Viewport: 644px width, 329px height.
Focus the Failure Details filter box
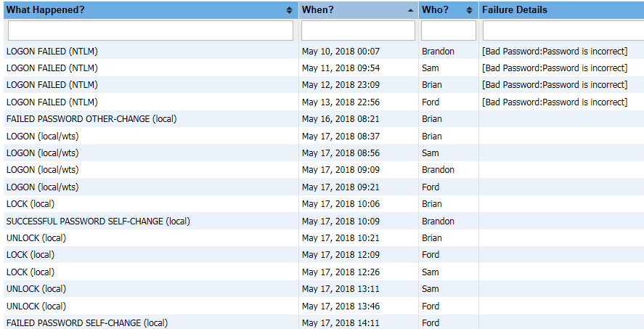[x=563, y=31]
